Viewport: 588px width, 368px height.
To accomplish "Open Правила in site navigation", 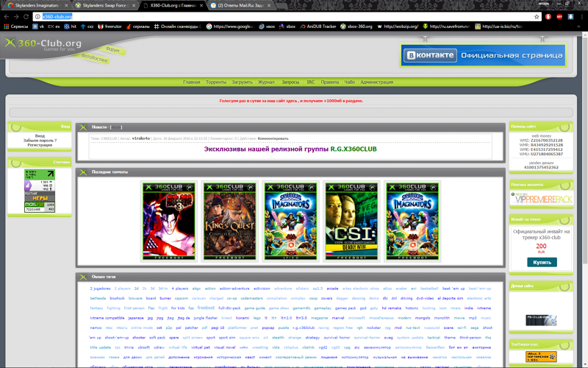I will [x=329, y=82].
